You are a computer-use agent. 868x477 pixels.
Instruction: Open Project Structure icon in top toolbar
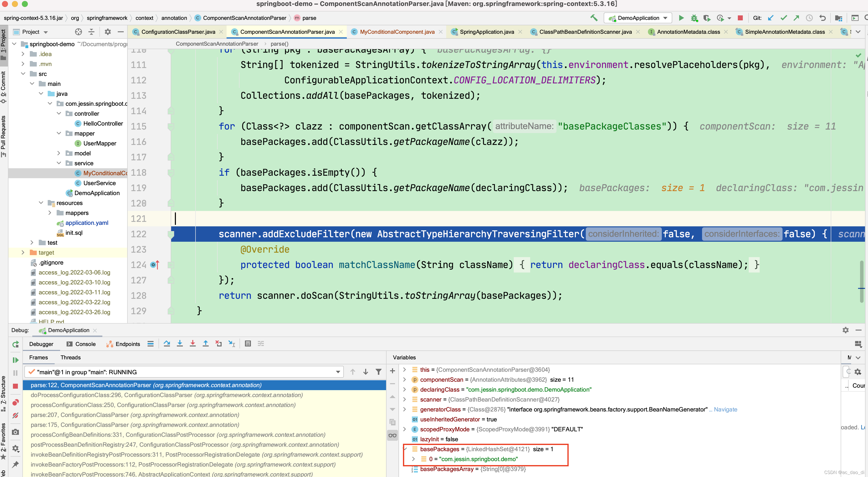(x=839, y=18)
